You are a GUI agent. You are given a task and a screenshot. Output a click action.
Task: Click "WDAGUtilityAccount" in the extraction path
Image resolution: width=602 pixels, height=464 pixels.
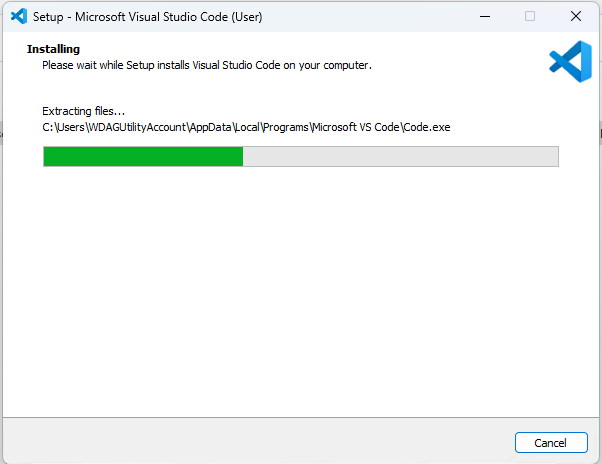tap(133, 127)
